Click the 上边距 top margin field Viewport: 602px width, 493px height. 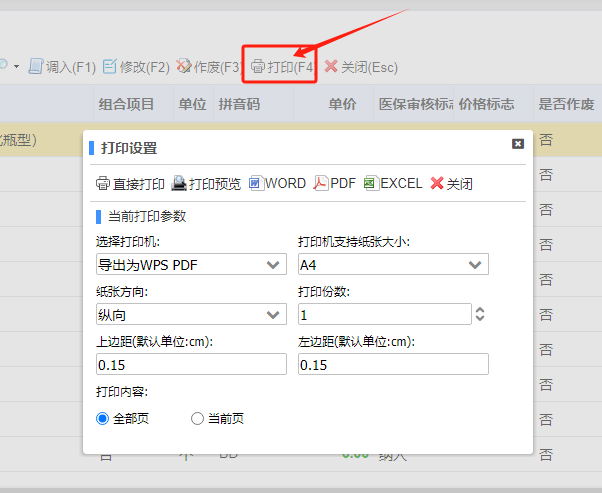click(x=191, y=364)
